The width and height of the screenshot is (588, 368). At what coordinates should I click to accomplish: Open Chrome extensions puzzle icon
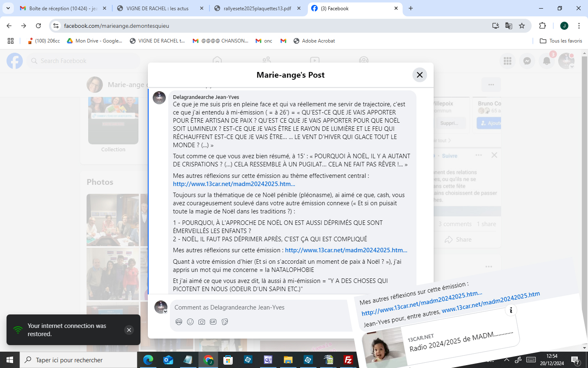pos(543,26)
